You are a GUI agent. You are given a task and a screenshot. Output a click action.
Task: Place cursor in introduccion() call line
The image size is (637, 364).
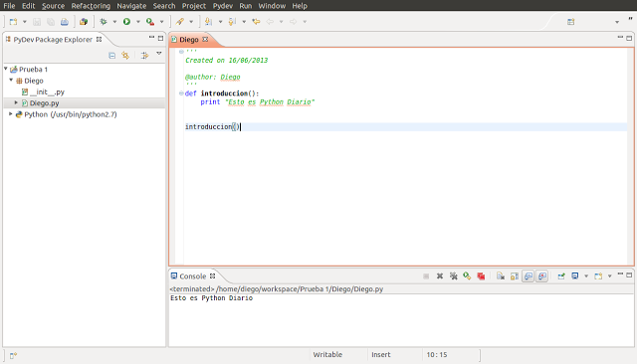click(x=406, y=127)
